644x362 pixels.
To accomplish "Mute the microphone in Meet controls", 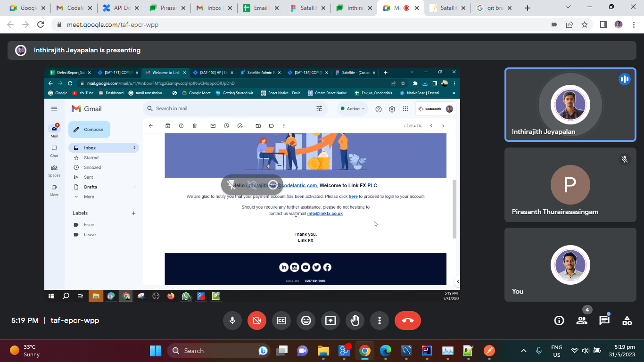I will coord(232,321).
